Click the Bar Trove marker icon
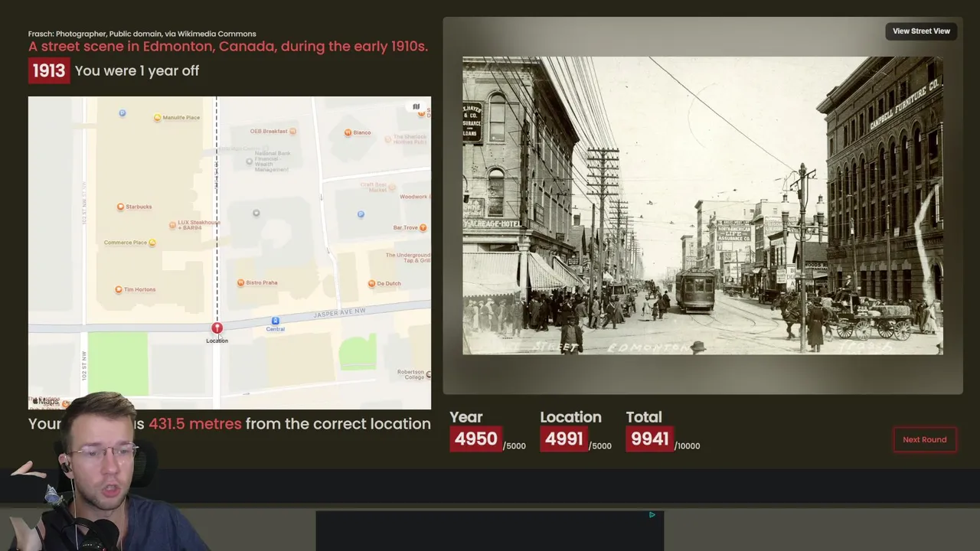 pyautogui.click(x=423, y=227)
